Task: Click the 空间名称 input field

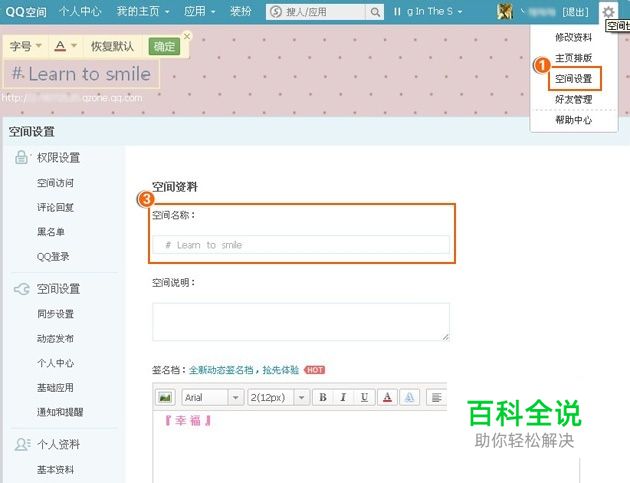Action: point(301,245)
